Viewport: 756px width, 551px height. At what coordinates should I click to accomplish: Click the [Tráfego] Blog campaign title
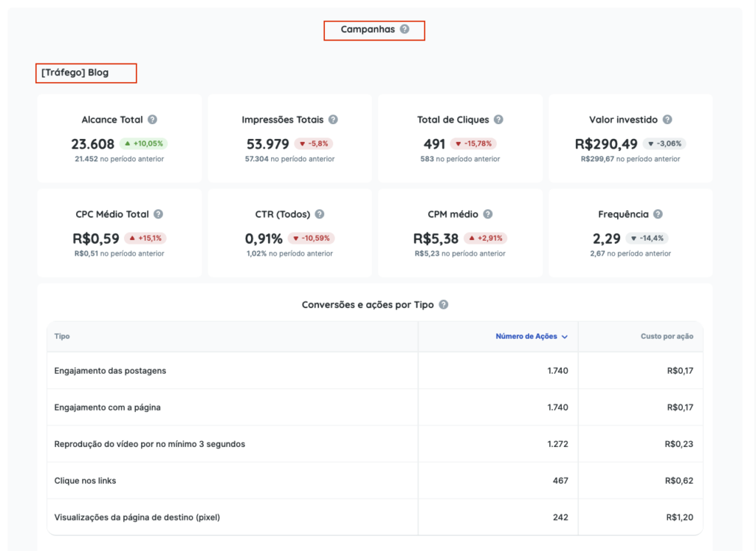coord(75,72)
